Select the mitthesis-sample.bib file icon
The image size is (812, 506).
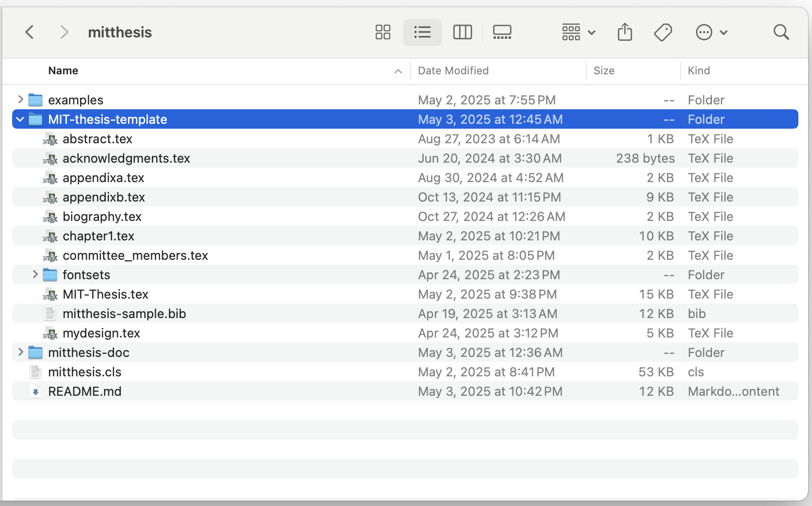tap(50, 314)
